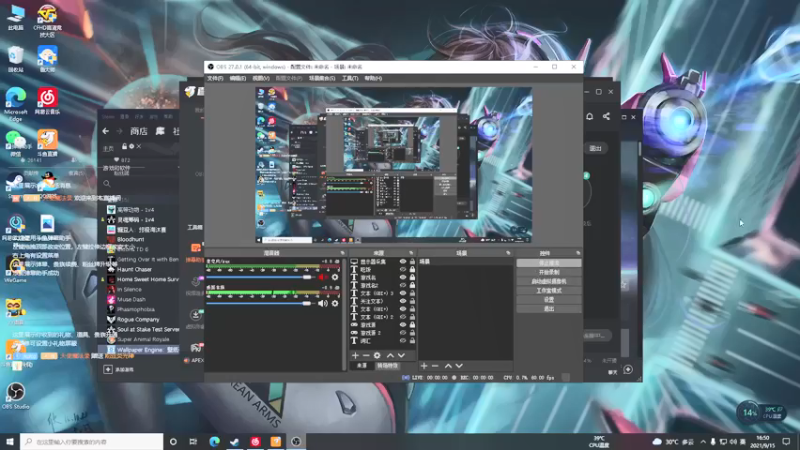The width and height of the screenshot is (800, 450).
Task: Show hidden system tray icons chevron
Action: tap(703, 441)
